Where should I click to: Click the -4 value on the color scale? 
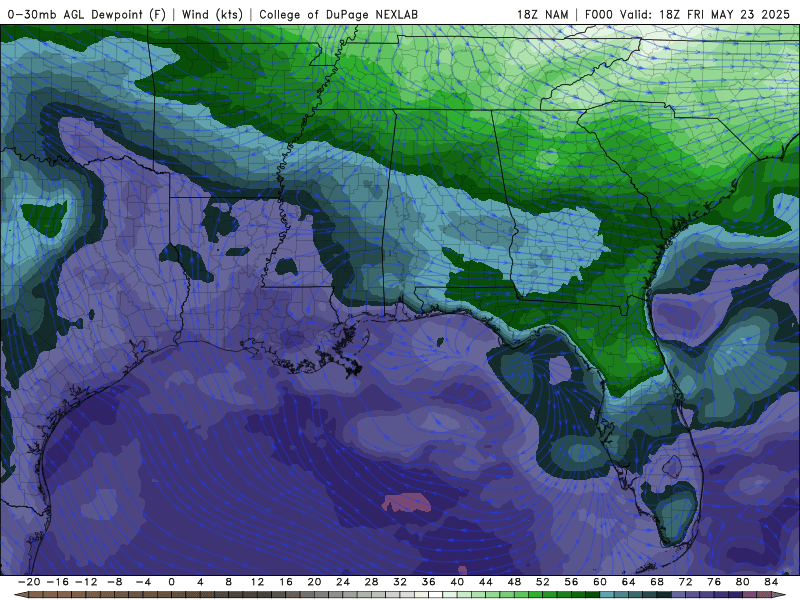pos(143,582)
